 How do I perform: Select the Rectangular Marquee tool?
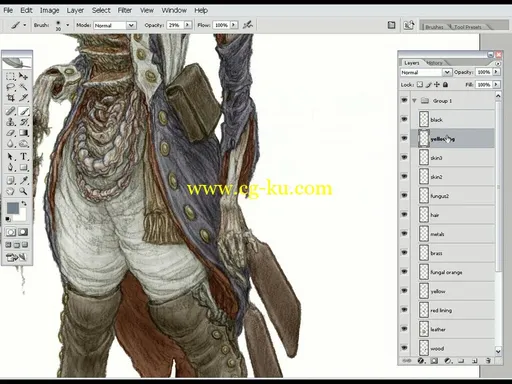[x=11, y=76]
